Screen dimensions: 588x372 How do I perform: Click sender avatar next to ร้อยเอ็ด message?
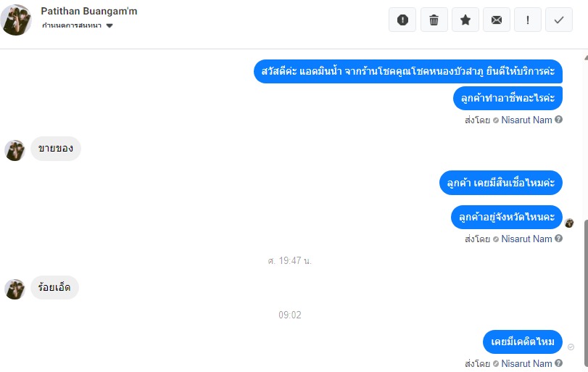pyautogui.click(x=15, y=289)
